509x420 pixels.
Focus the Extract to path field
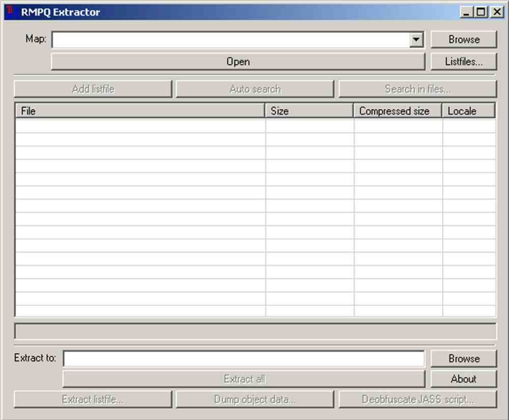(244, 358)
